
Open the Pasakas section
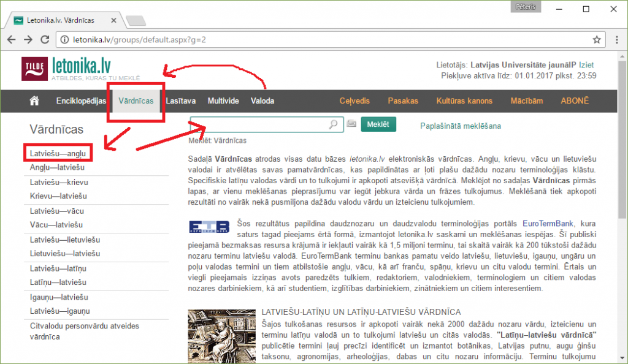click(403, 100)
